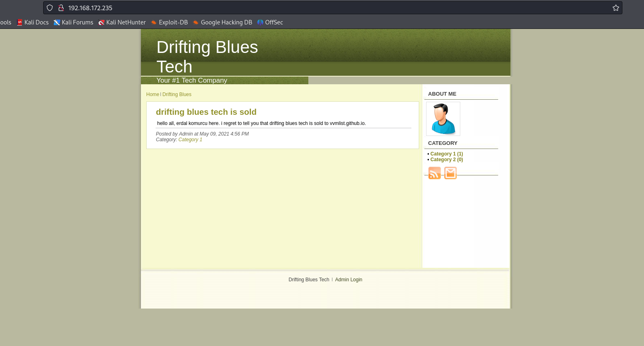Click the Drifting Blues breadcrumb link
The width and height of the screenshot is (644, 346).
pos(177,94)
